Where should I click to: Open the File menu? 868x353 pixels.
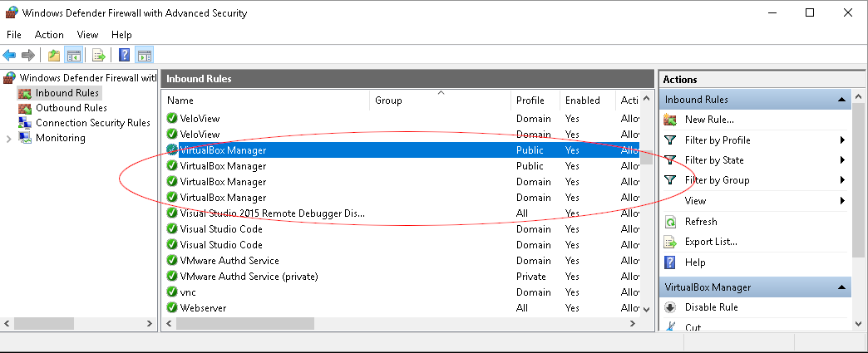[x=14, y=35]
